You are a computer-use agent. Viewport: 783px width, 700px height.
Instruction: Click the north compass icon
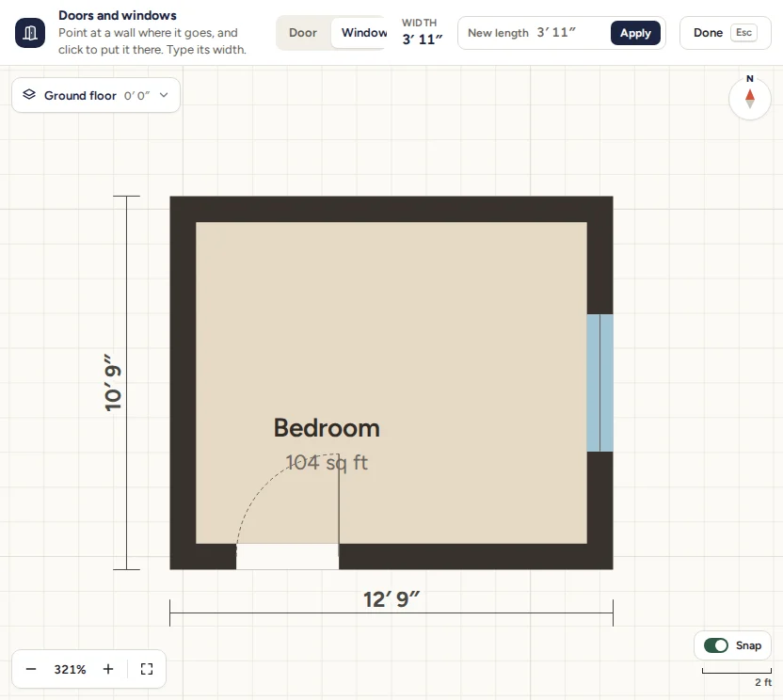[749, 99]
